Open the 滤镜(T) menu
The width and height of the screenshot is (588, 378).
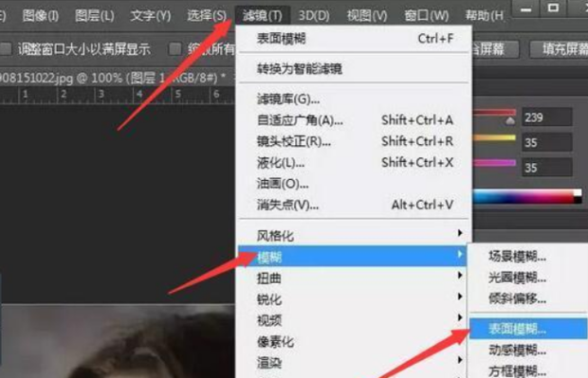click(x=263, y=15)
